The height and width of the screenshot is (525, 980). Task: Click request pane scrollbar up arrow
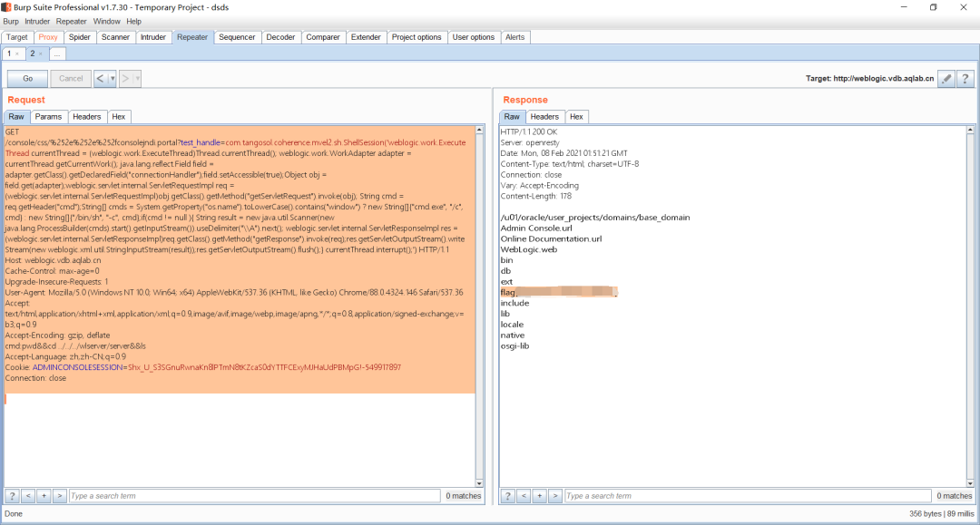pos(479,130)
